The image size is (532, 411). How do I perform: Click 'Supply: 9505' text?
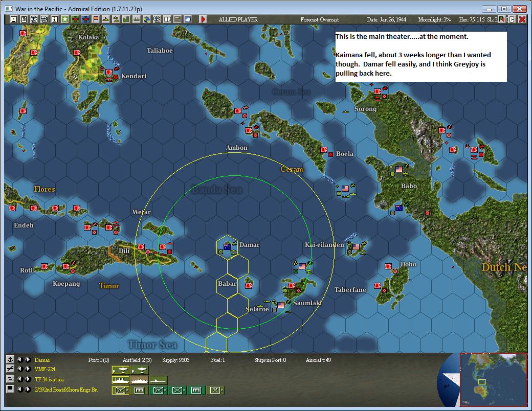tap(176, 360)
